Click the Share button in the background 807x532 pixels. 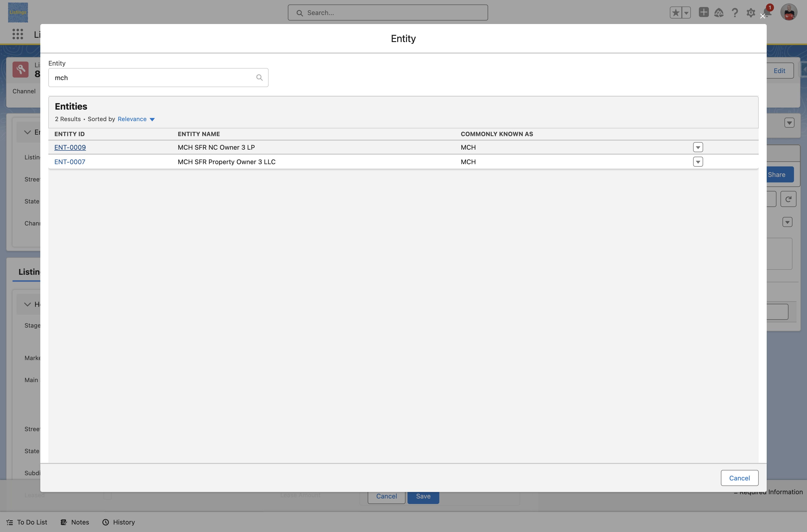[x=779, y=174]
